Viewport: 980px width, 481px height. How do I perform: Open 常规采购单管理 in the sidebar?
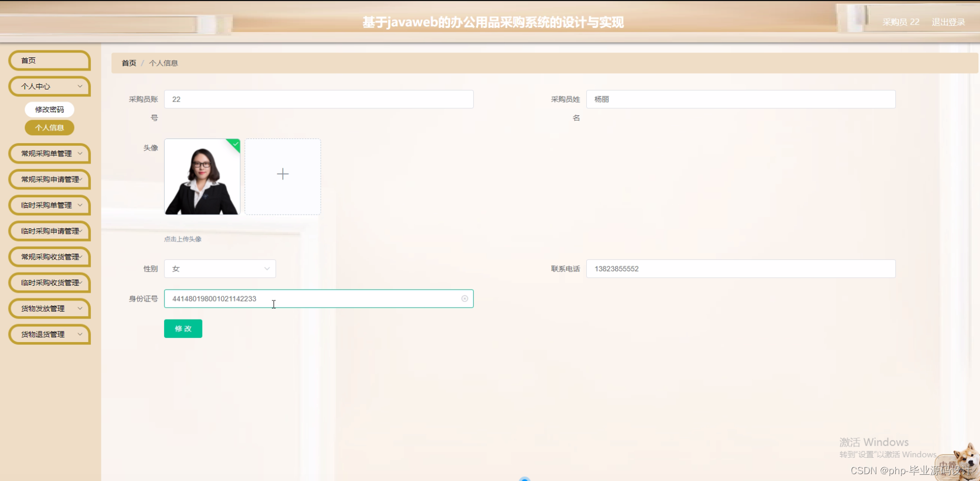49,153
